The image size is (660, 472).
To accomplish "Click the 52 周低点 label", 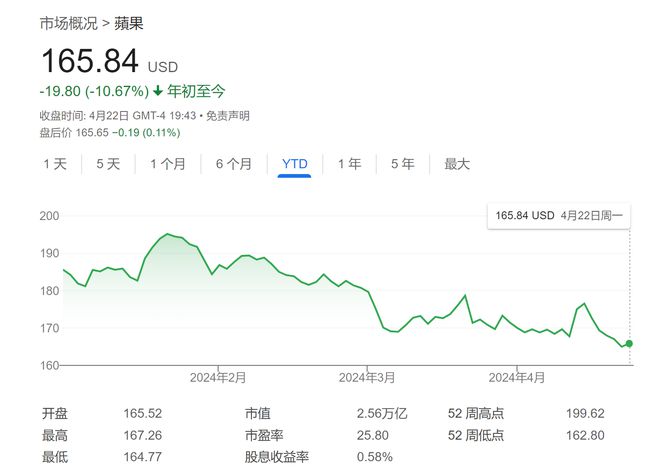I will [476, 435].
